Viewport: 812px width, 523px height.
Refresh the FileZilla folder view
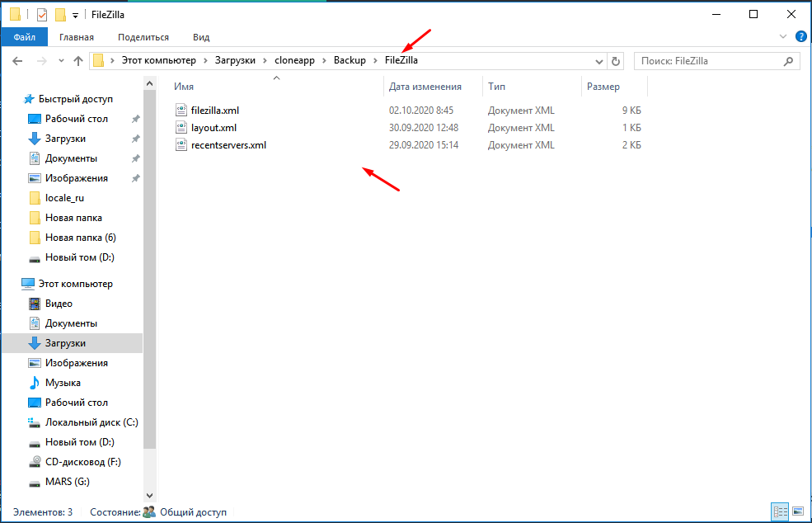[616, 61]
